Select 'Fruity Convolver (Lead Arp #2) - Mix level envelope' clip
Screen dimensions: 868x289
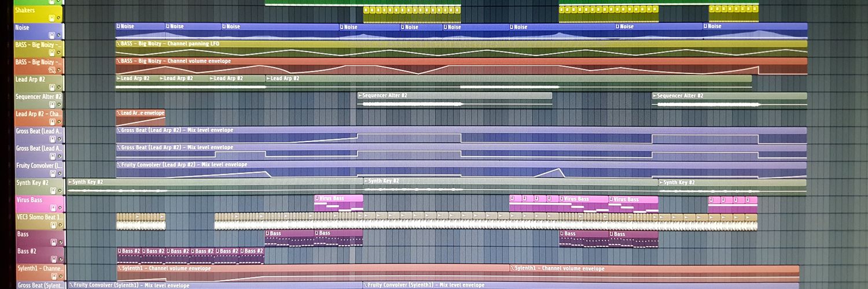pyautogui.click(x=461, y=169)
